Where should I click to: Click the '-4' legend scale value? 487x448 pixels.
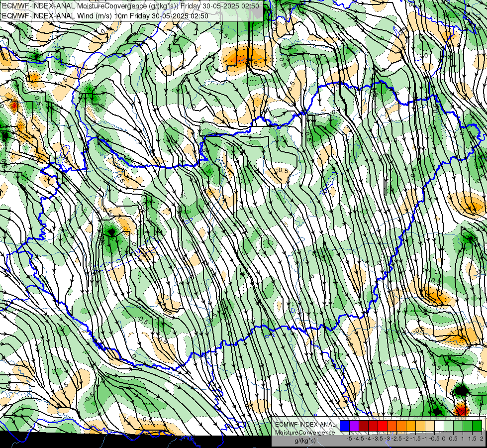368,439
